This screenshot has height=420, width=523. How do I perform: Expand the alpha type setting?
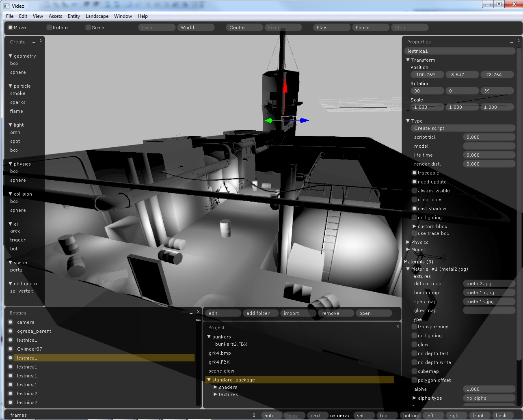pyautogui.click(x=415, y=398)
